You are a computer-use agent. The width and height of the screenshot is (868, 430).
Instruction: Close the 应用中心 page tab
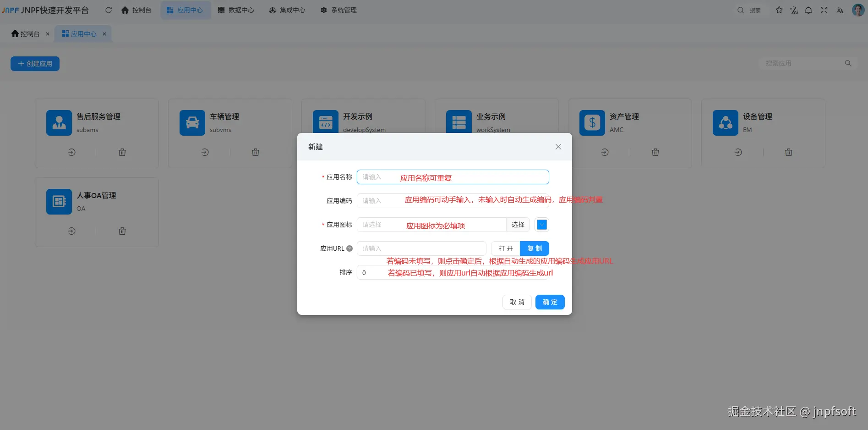[x=104, y=34]
